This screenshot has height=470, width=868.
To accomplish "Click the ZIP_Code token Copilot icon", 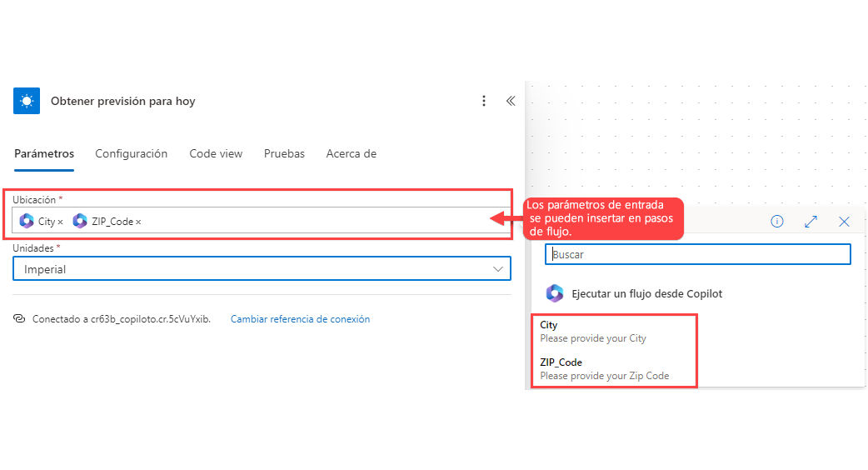I will click(80, 221).
